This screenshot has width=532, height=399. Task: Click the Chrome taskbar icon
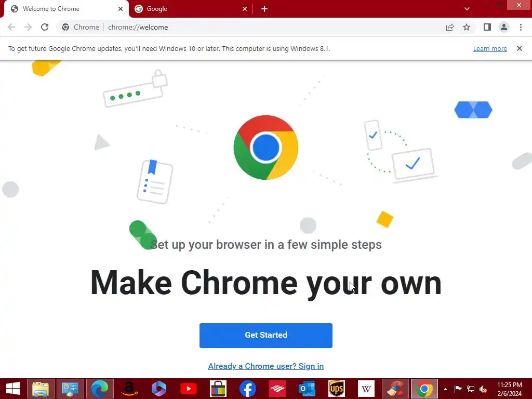tap(424, 389)
